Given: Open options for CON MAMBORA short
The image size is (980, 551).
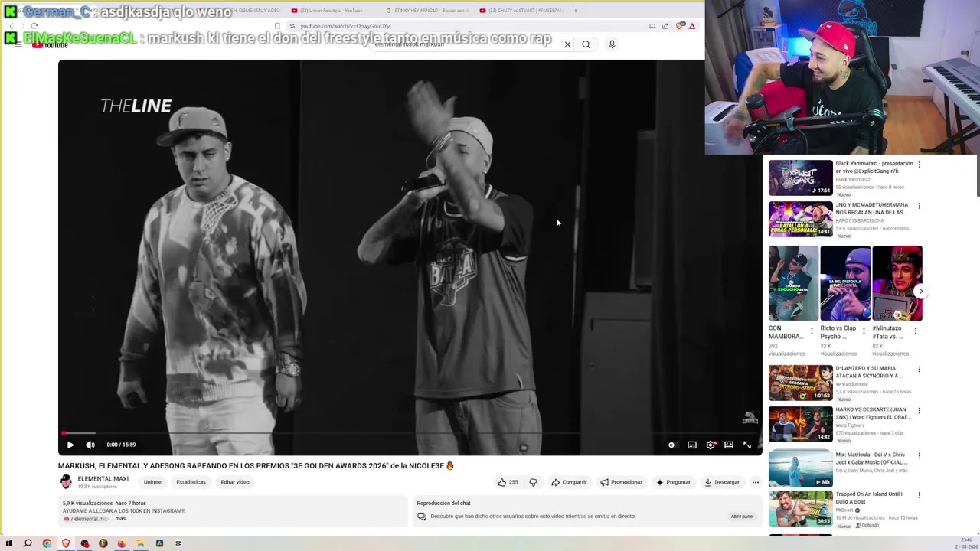Looking at the screenshot, I should 812,331.
